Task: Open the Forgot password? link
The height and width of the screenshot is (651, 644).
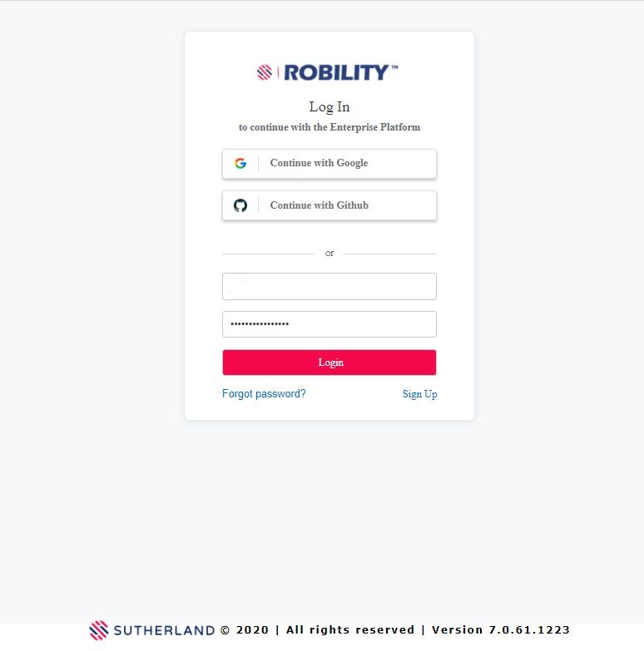Action: [264, 394]
